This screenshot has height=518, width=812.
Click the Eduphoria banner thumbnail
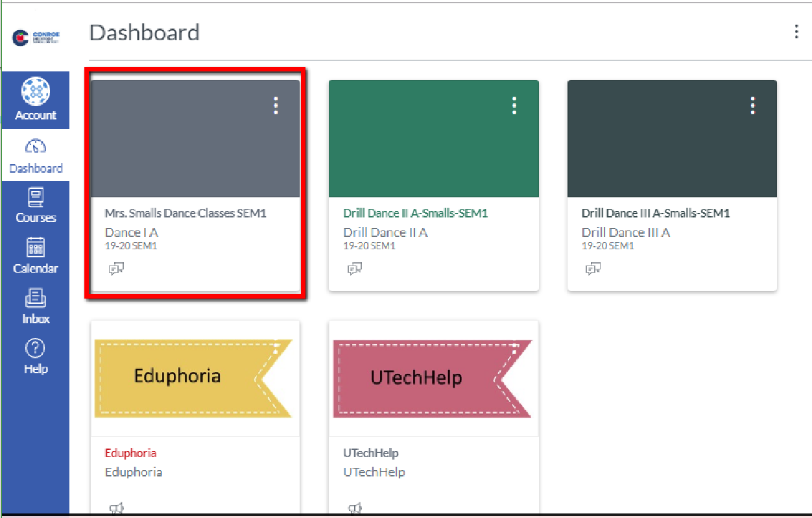[x=193, y=378]
